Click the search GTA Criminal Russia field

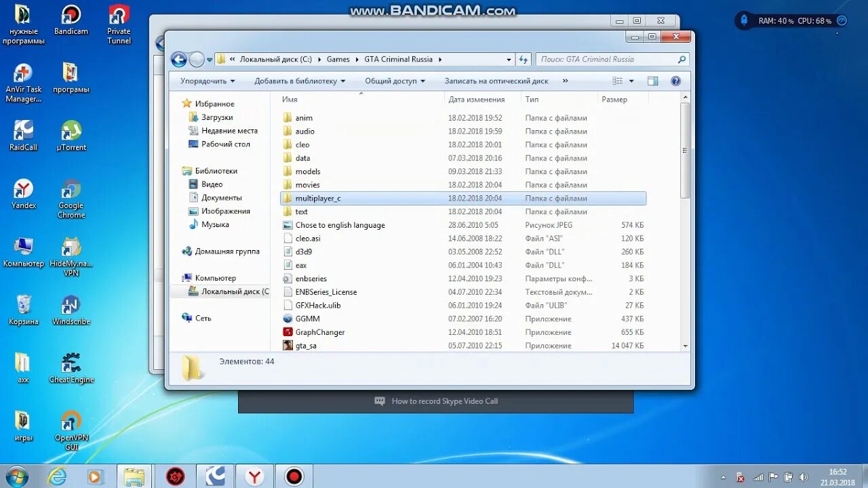pyautogui.click(x=612, y=60)
